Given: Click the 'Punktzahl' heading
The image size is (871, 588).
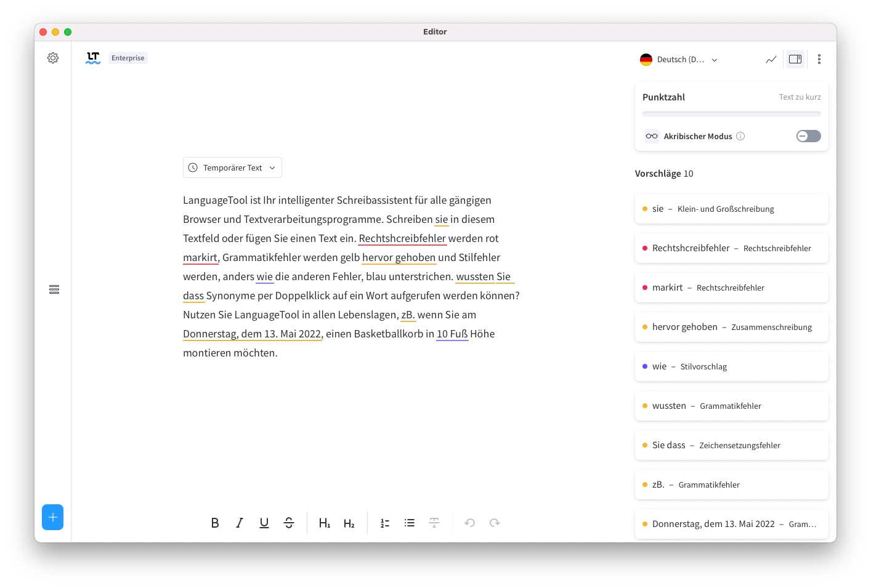Looking at the screenshot, I should click(x=663, y=97).
